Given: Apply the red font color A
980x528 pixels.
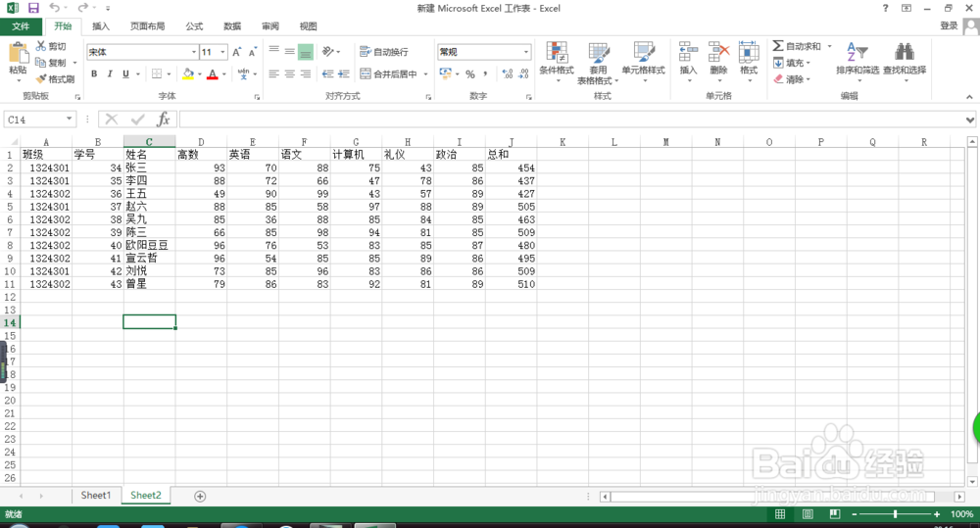Looking at the screenshot, I should [x=213, y=73].
